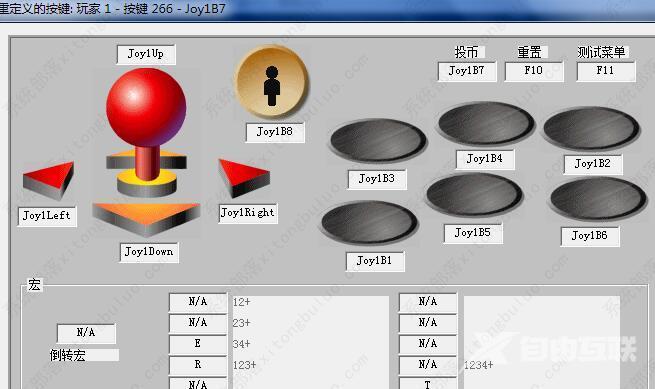655x389 pixels.
Task: Click the black button above Joy1B1
Action: point(369,223)
